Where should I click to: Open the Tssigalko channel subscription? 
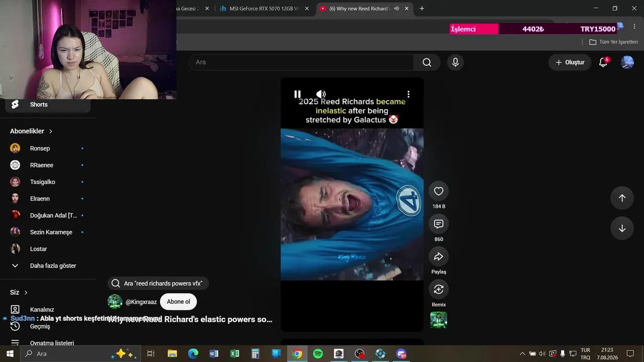(48, 182)
